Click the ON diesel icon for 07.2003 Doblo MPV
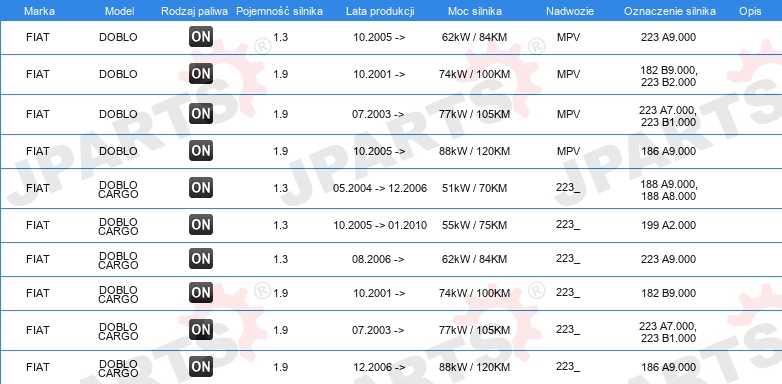The width and height of the screenshot is (782, 384). click(201, 114)
